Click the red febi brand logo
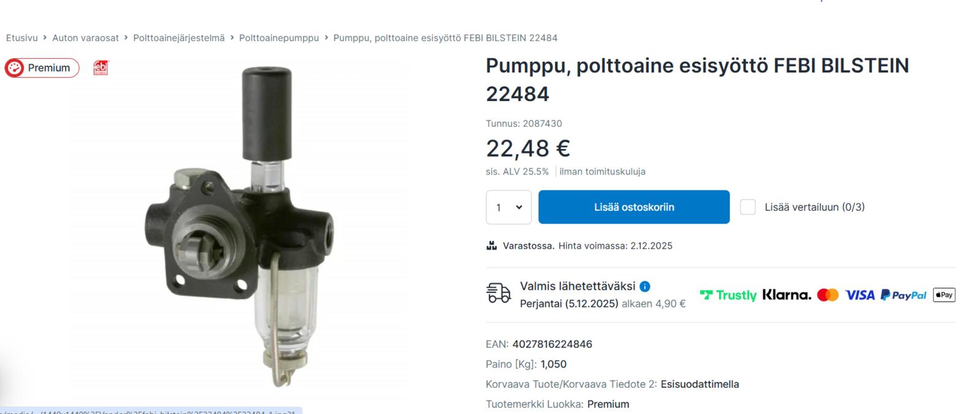 click(x=100, y=68)
